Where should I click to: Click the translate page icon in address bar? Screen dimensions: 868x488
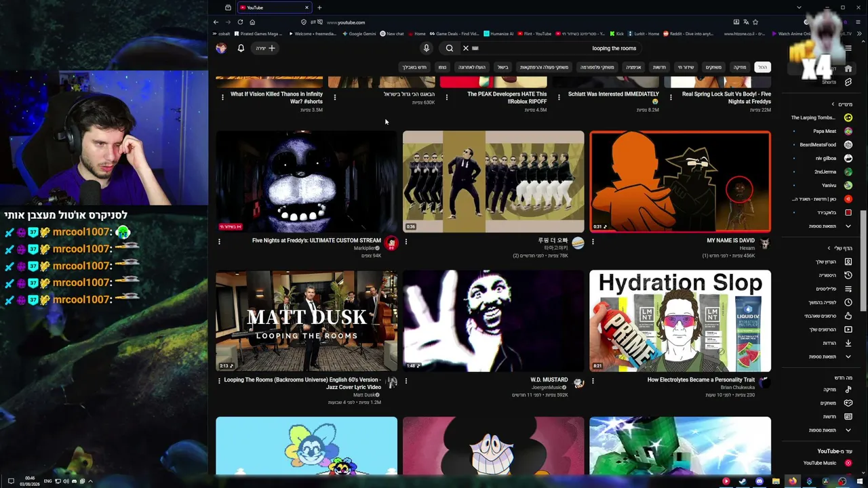(x=746, y=22)
